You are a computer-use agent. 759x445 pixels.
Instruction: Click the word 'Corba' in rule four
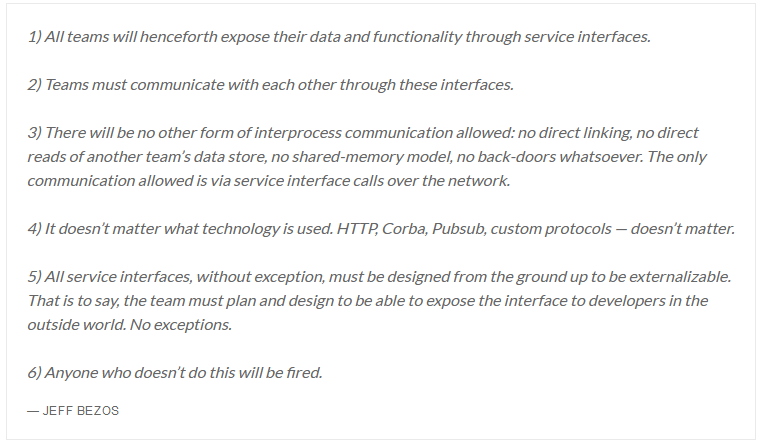(404, 229)
